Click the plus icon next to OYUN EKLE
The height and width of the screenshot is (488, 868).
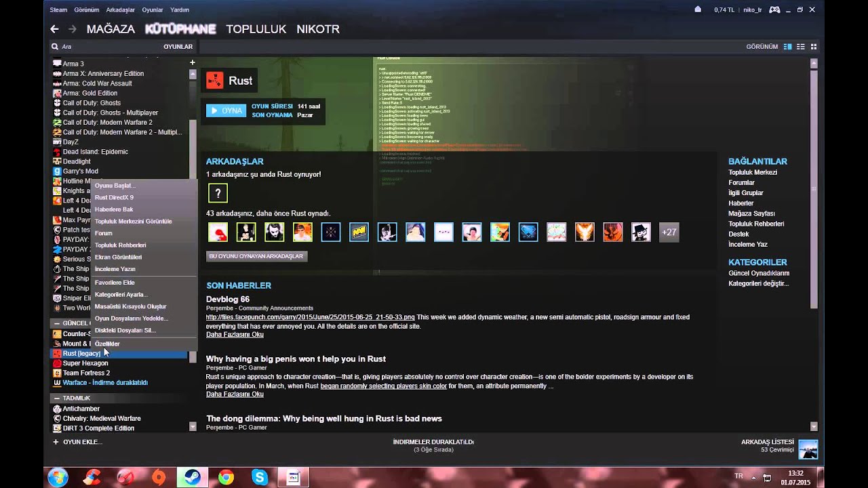tap(56, 442)
